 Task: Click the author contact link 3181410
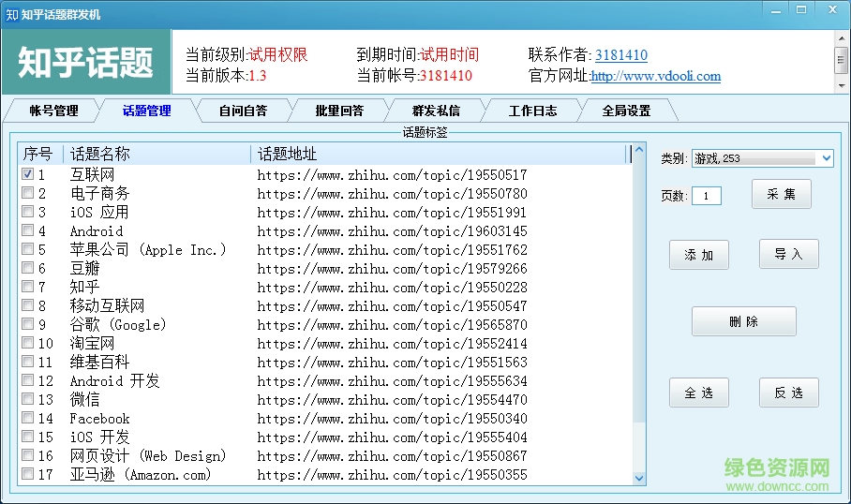point(620,55)
